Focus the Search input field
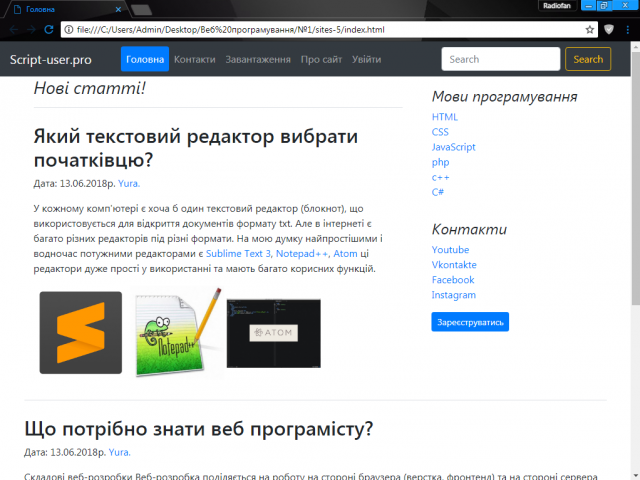 tap(501, 59)
